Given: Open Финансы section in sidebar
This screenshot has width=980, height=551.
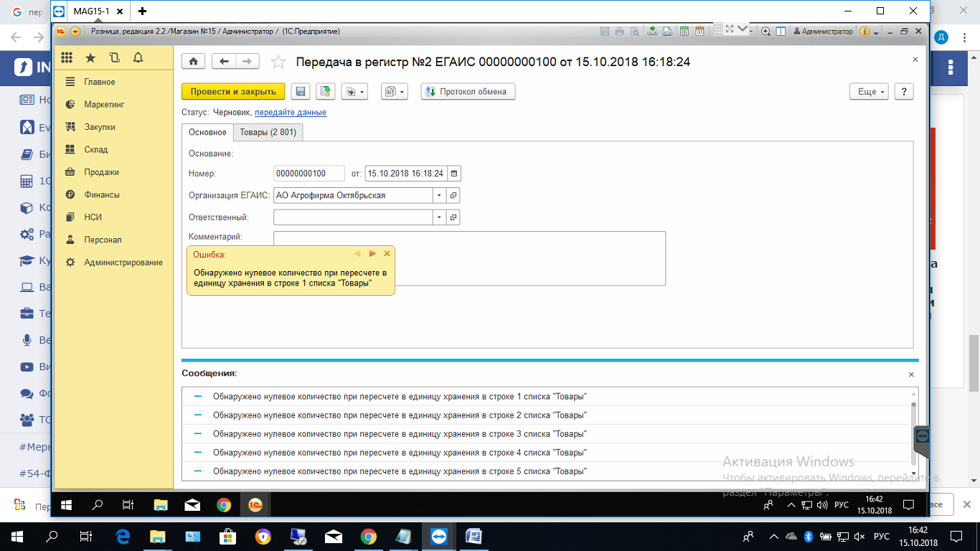Looking at the screenshot, I should pyautogui.click(x=102, y=195).
